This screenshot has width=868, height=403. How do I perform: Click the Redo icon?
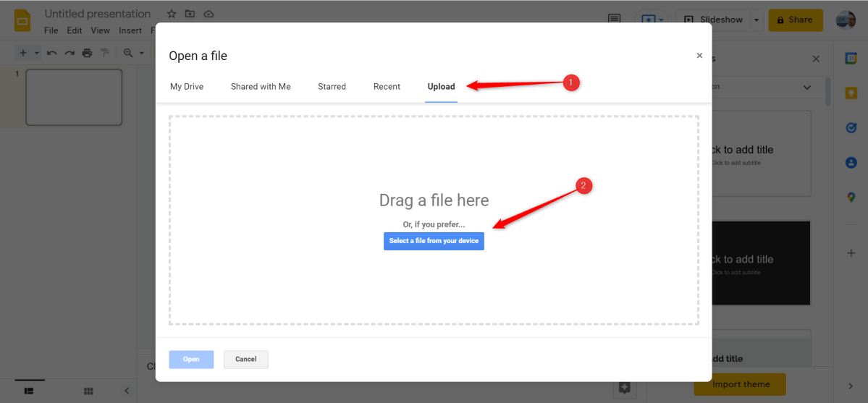(x=69, y=53)
